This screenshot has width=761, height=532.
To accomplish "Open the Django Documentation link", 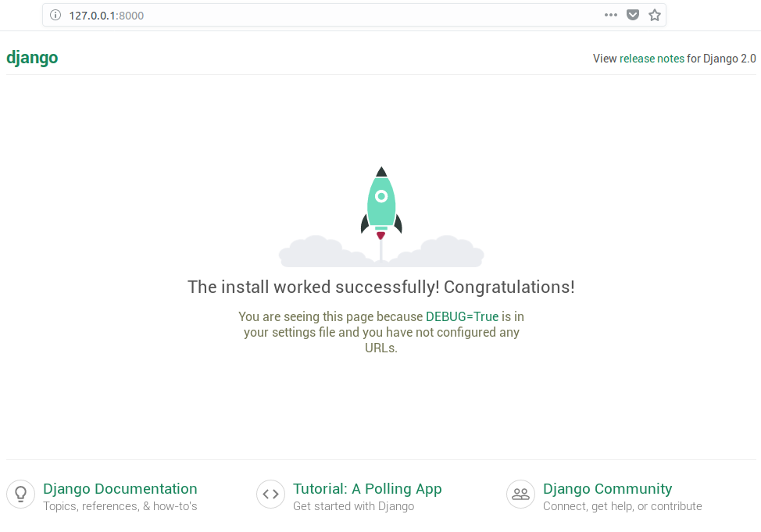I will click(x=120, y=489).
